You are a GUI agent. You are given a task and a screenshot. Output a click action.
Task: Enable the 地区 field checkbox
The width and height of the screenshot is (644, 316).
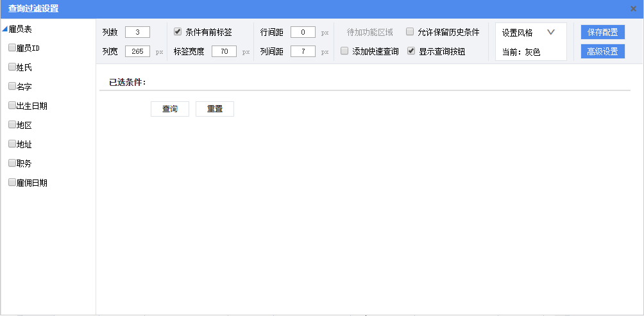[x=12, y=124]
